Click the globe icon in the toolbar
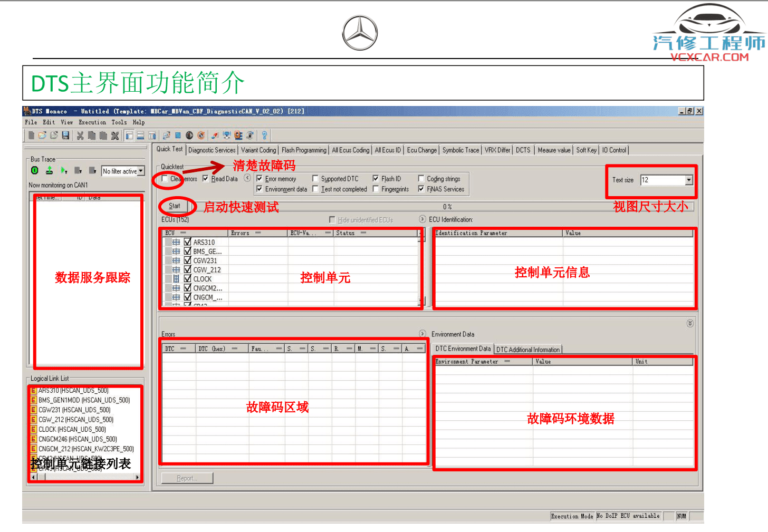 [189, 136]
